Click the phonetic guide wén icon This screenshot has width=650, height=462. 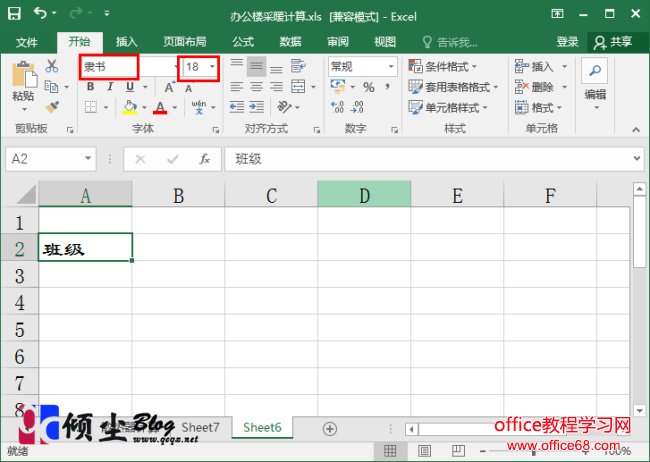(199, 107)
